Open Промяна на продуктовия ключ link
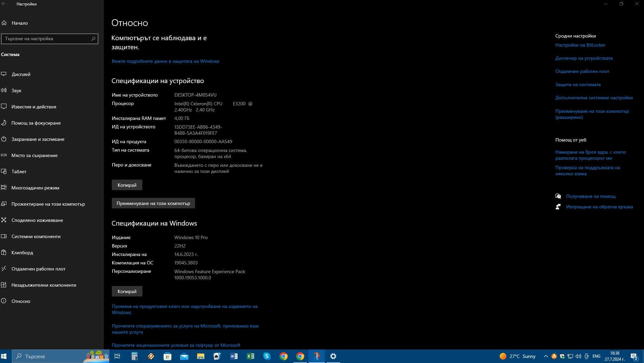 coord(185,309)
